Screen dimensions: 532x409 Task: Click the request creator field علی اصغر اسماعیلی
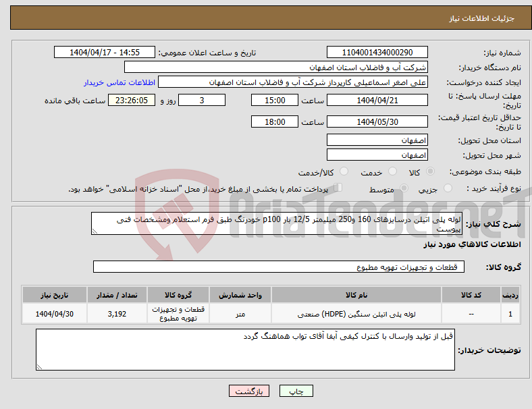pyautogui.click(x=293, y=82)
